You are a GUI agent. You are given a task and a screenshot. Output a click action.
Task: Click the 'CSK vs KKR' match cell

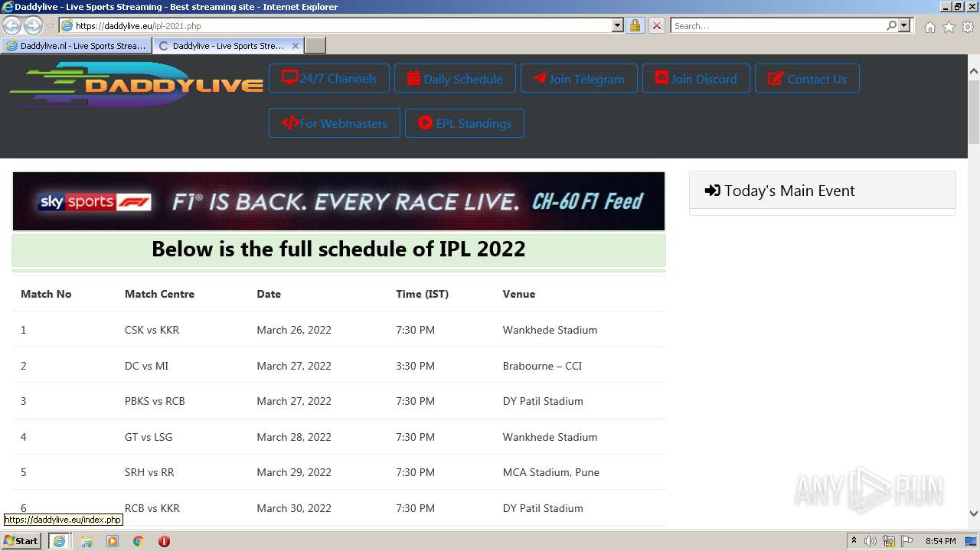(152, 330)
